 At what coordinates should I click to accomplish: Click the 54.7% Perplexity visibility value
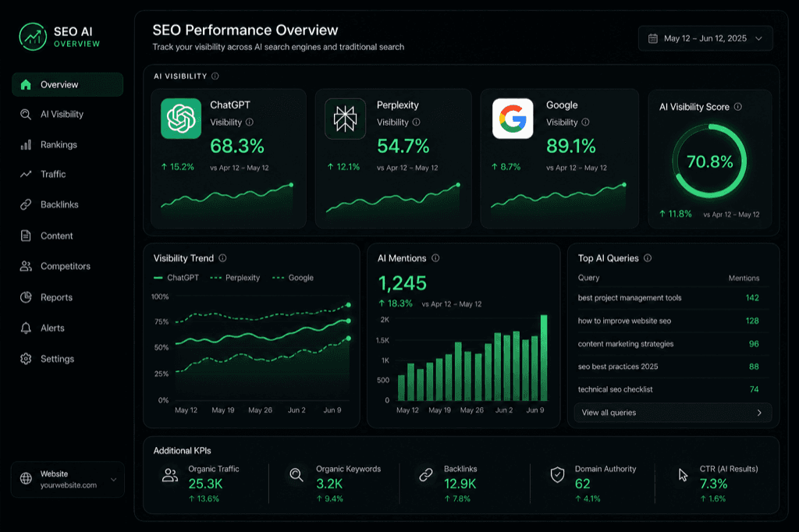pos(403,146)
